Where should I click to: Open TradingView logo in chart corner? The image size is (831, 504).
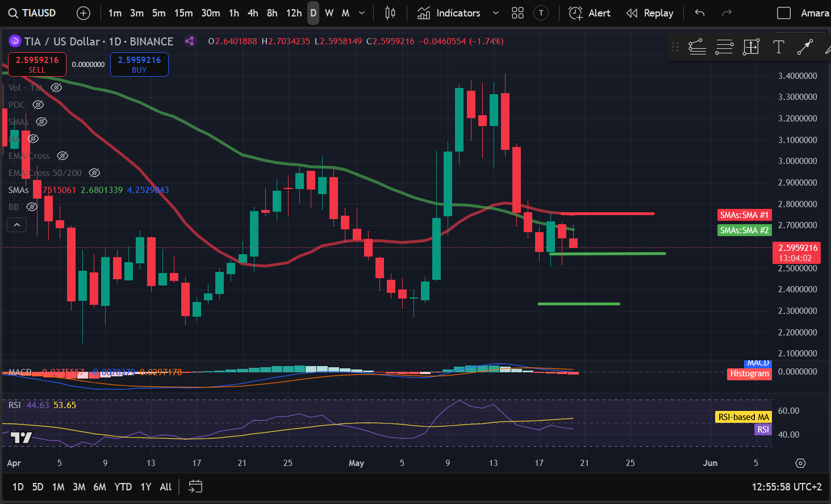click(x=22, y=438)
